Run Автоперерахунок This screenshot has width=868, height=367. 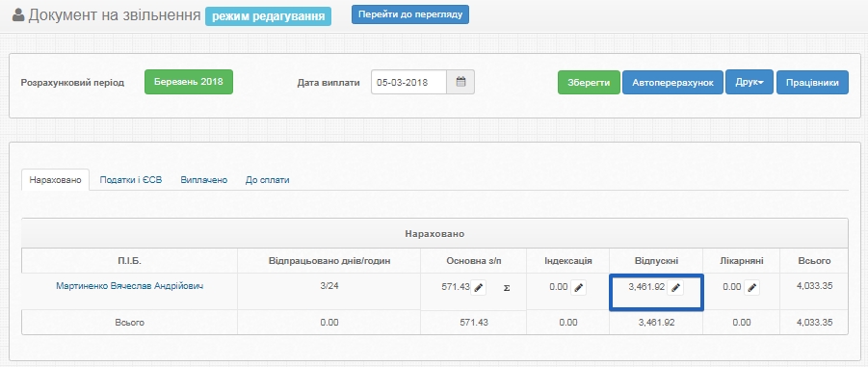[x=672, y=83]
